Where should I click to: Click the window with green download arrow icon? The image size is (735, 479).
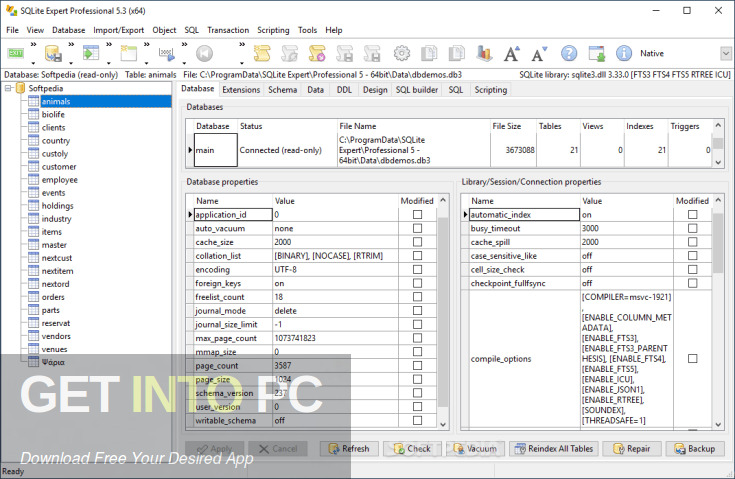pyautogui.click(x=597, y=53)
